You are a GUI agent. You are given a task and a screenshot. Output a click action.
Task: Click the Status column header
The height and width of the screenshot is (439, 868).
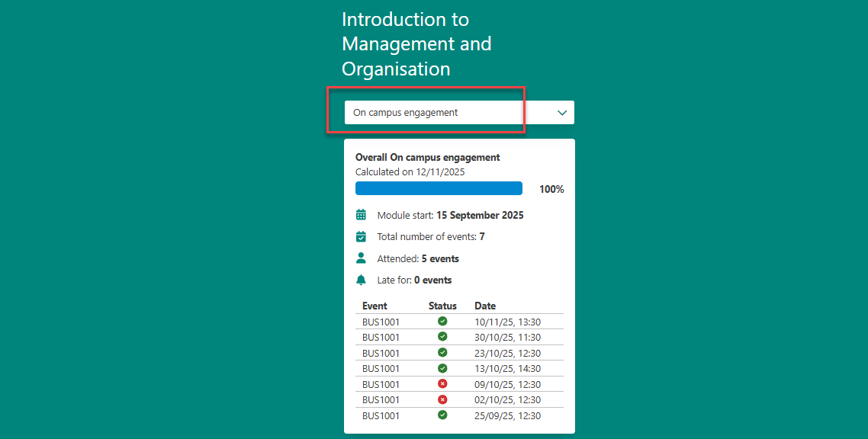442,306
